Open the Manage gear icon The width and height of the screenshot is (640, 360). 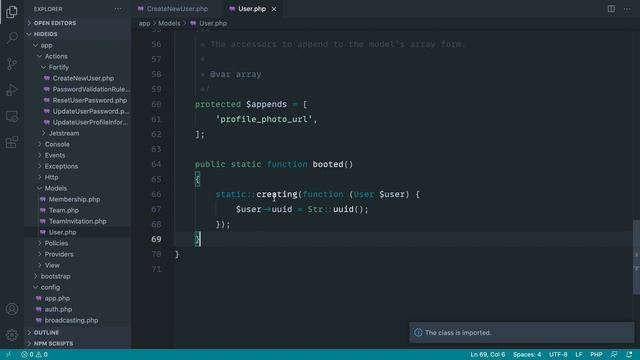tap(12, 335)
